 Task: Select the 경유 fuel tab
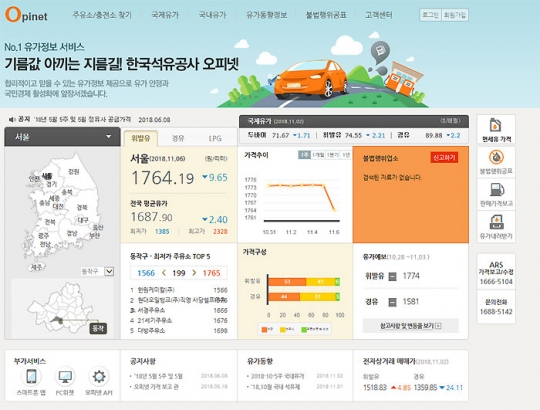[178, 138]
